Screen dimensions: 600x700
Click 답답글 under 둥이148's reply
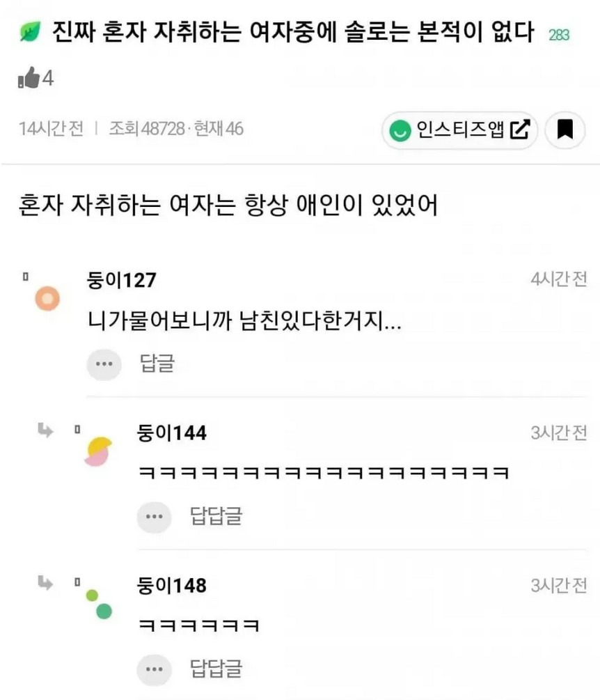pyautogui.click(x=216, y=670)
